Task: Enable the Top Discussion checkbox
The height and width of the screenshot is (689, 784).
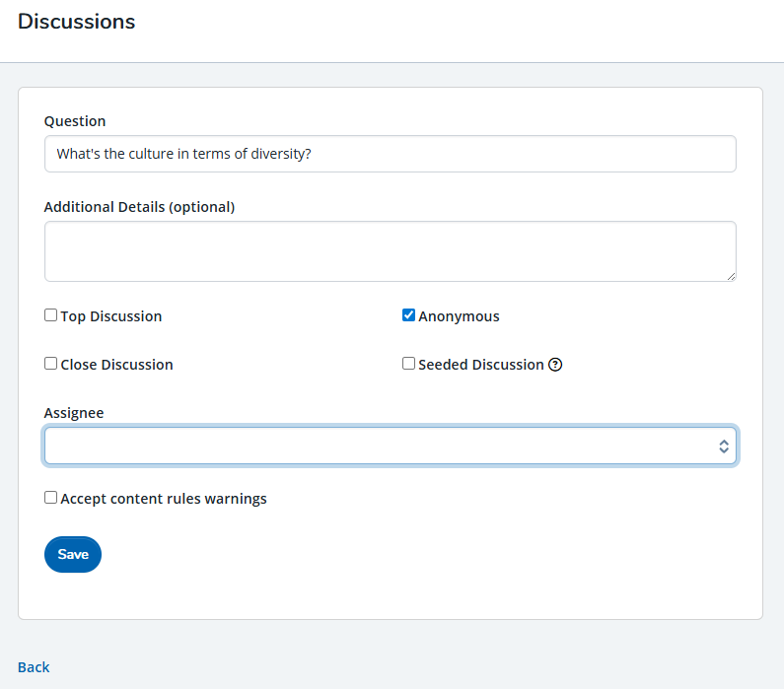Action: click(x=50, y=315)
